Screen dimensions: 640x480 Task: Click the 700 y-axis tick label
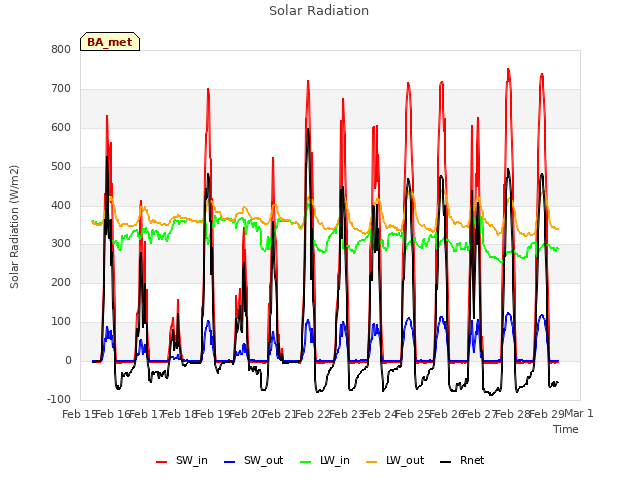[61, 89]
